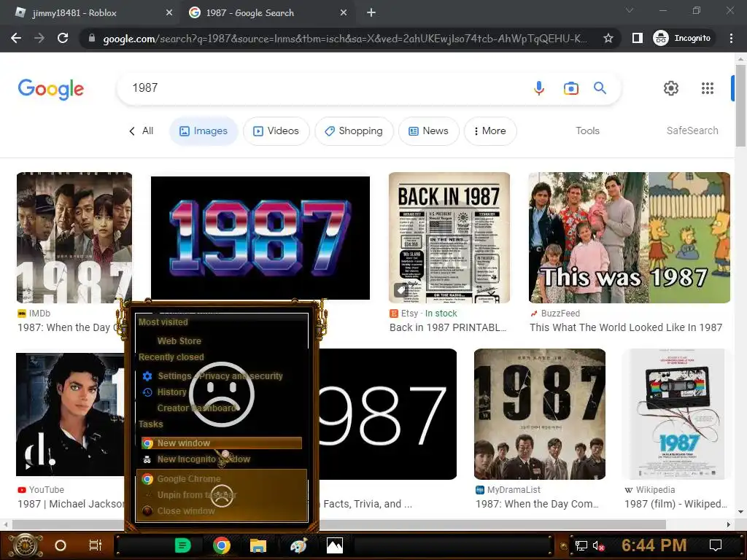Image resolution: width=747 pixels, height=560 pixels.
Task: Click the 6:44 PM taskbar clock
Action: pos(654,545)
